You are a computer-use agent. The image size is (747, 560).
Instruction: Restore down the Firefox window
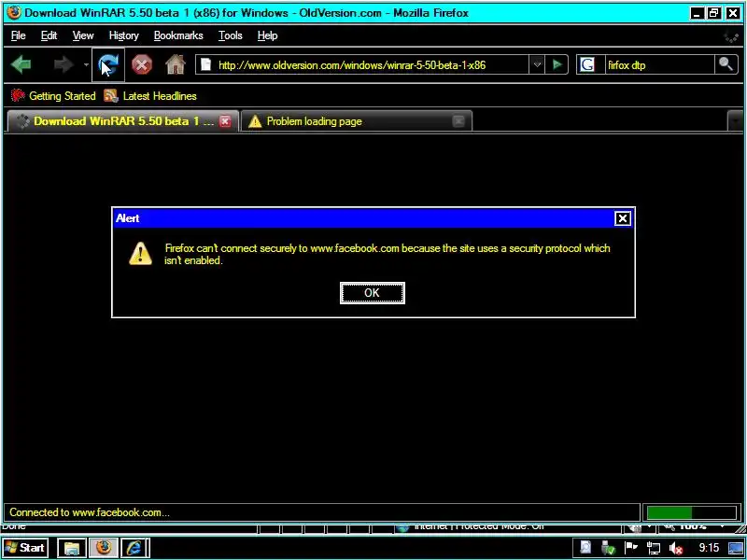tap(714, 13)
